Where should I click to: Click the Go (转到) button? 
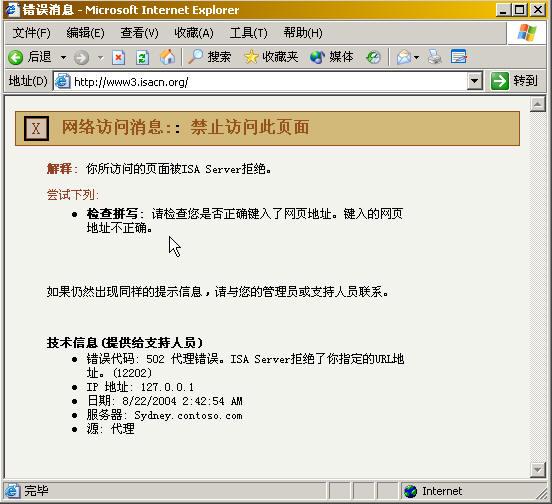pyautogui.click(x=514, y=81)
